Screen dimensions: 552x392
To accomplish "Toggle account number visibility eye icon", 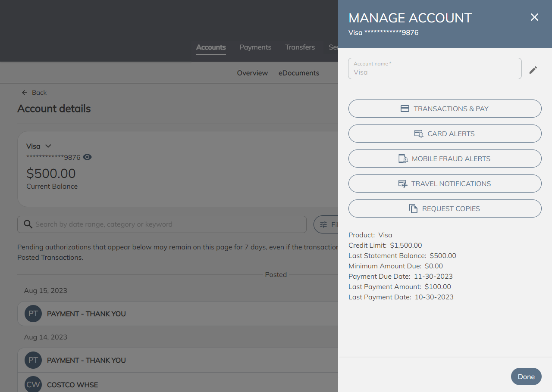I will click(87, 157).
